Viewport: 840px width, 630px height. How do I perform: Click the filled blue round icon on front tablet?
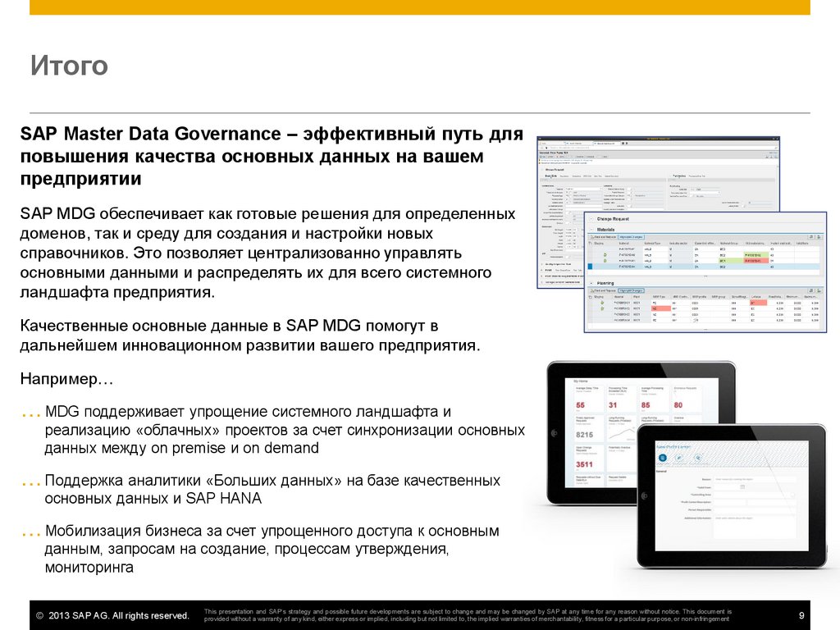point(663,458)
